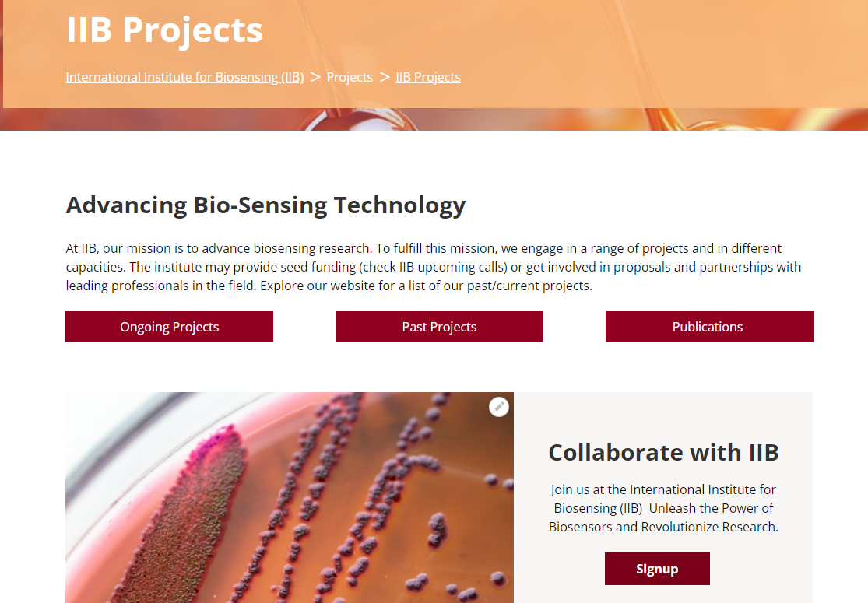Click the "Join us at the International Institute" text
Image resolution: width=868 pixels, height=603 pixels.
[662, 489]
